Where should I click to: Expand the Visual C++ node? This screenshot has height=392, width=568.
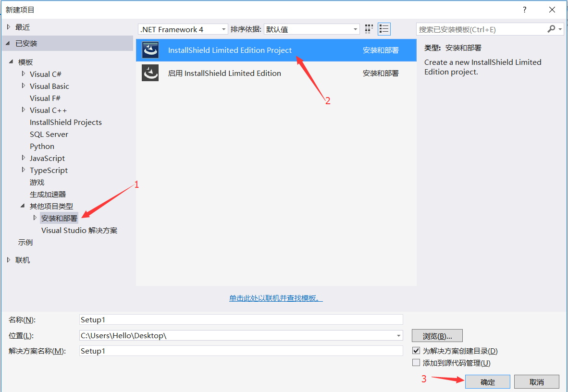pos(23,110)
